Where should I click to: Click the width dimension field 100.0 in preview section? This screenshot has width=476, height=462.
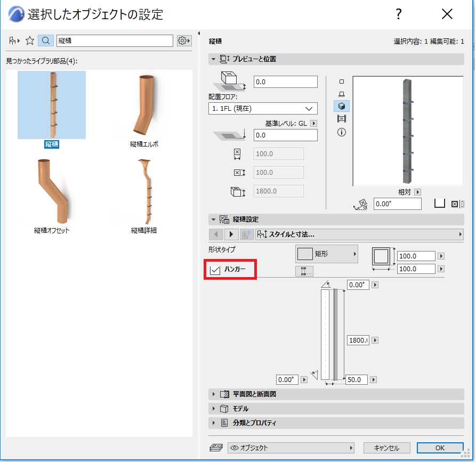coord(278,154)
